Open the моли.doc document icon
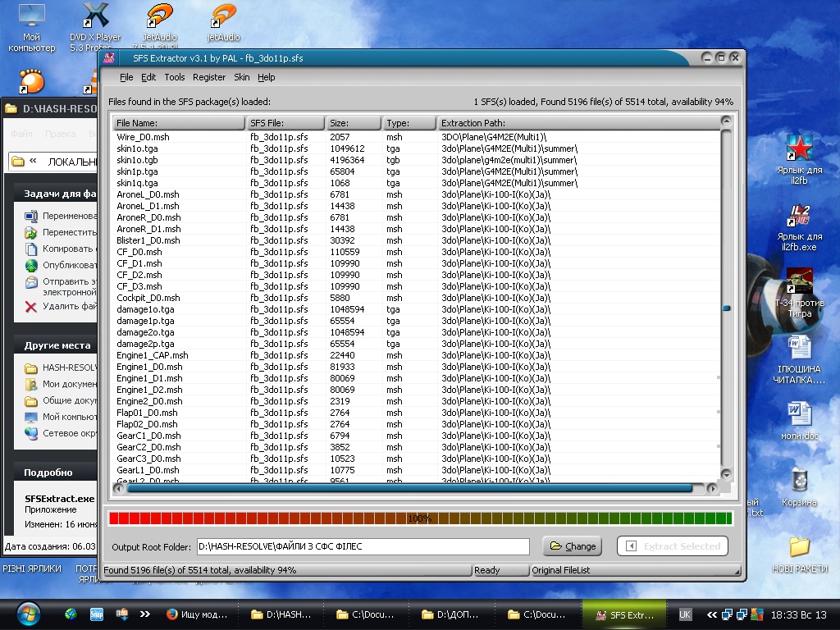Viewport: 840px width, 630px height. pos(799,413)
